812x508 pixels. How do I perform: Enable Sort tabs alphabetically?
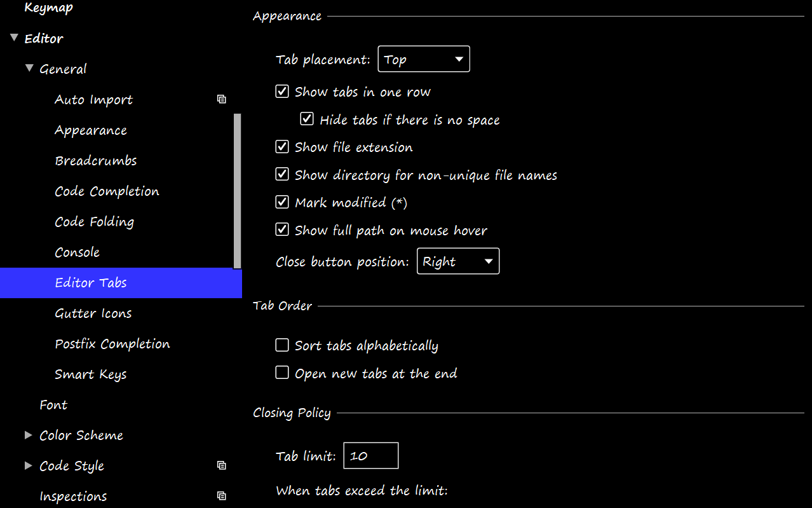pyautogui.click(x=281, y=345)
